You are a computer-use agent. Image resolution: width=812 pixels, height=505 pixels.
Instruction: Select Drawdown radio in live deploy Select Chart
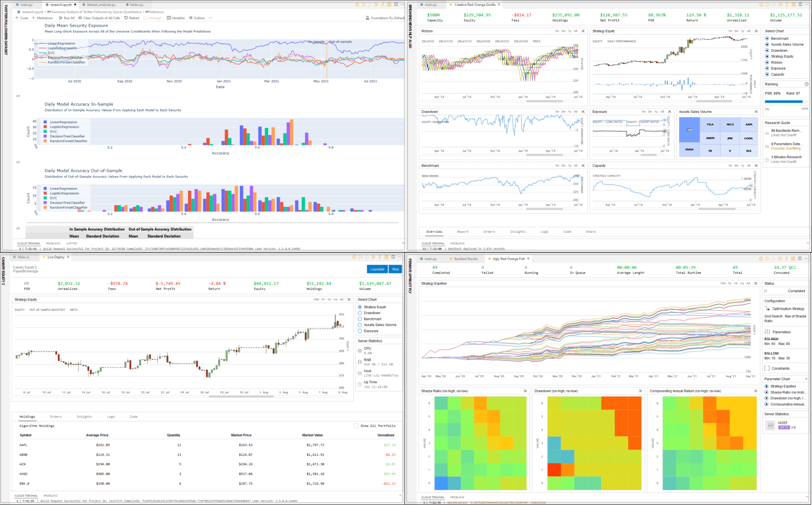point(360,313)
